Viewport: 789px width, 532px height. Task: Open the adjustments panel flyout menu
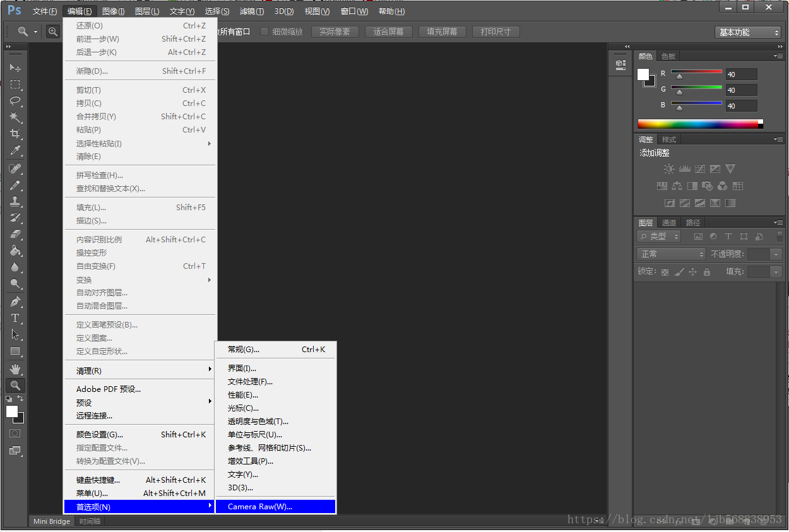pyautogui.click(x=778, y=139)
